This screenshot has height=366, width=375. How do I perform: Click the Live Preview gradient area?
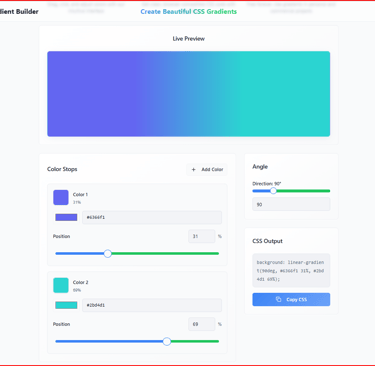[x=189, y=94]
